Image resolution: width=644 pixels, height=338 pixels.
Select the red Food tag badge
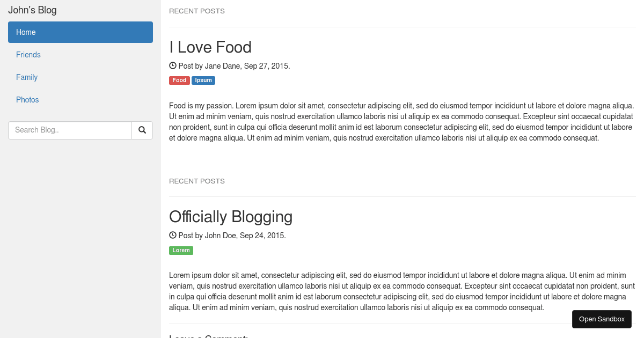(179, 80)
